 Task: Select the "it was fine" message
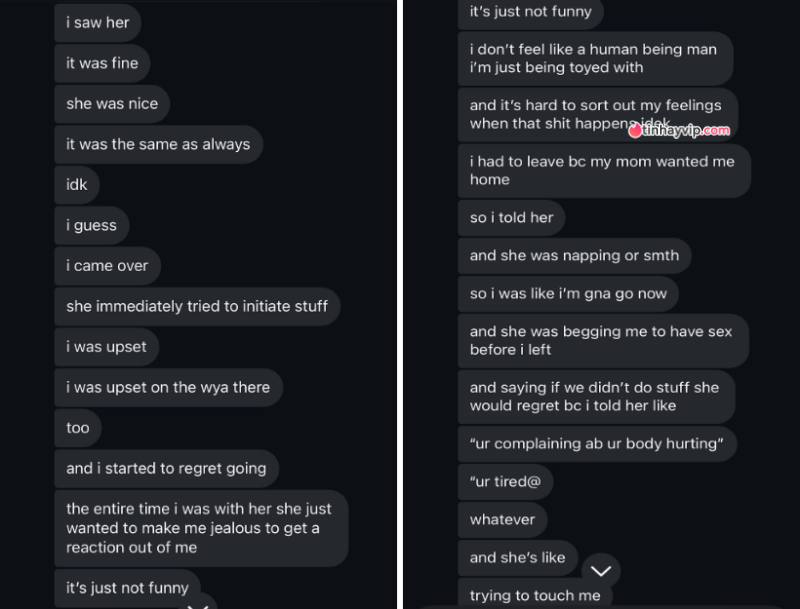102,63
